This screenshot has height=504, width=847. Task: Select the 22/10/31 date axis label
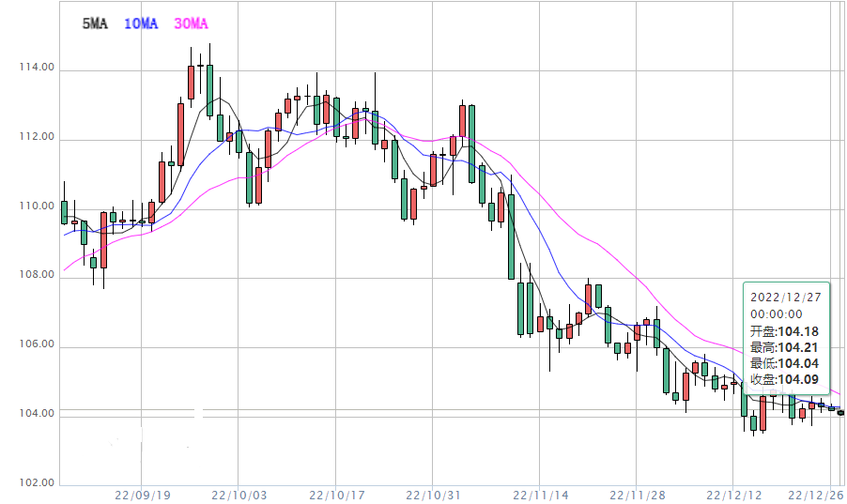pos(433,496)
